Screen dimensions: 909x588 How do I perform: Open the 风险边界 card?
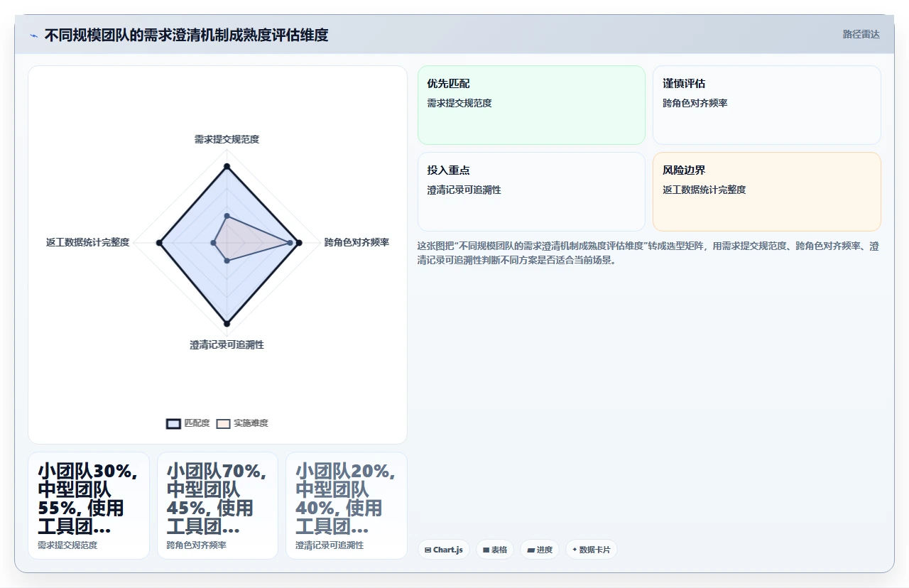click(767, 192)
